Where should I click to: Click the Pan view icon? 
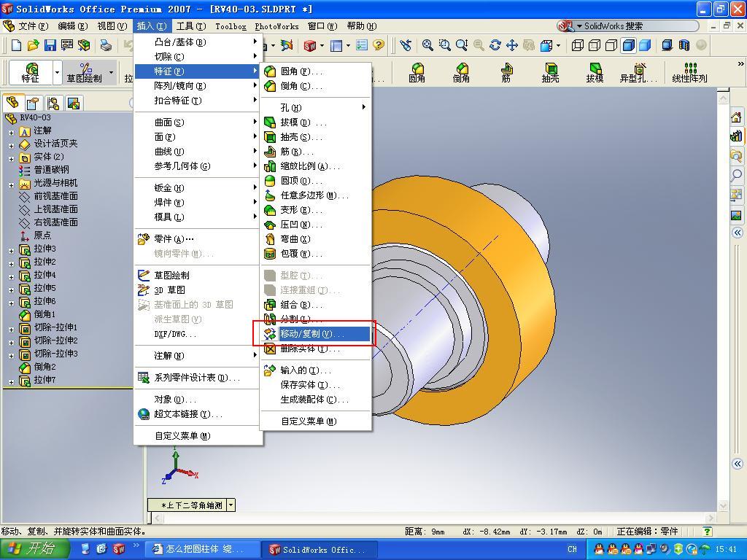coord(512,45)
